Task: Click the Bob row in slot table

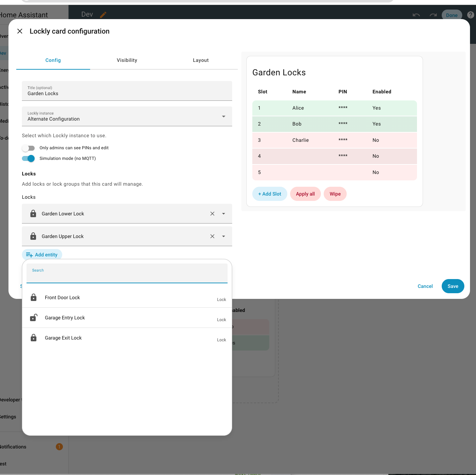Action: click(335, 124)
